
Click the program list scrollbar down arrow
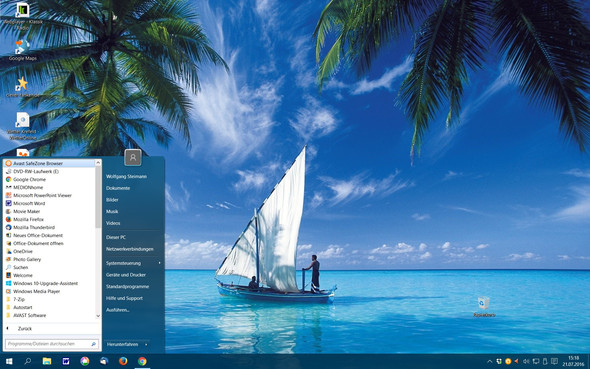click(98, 316)
